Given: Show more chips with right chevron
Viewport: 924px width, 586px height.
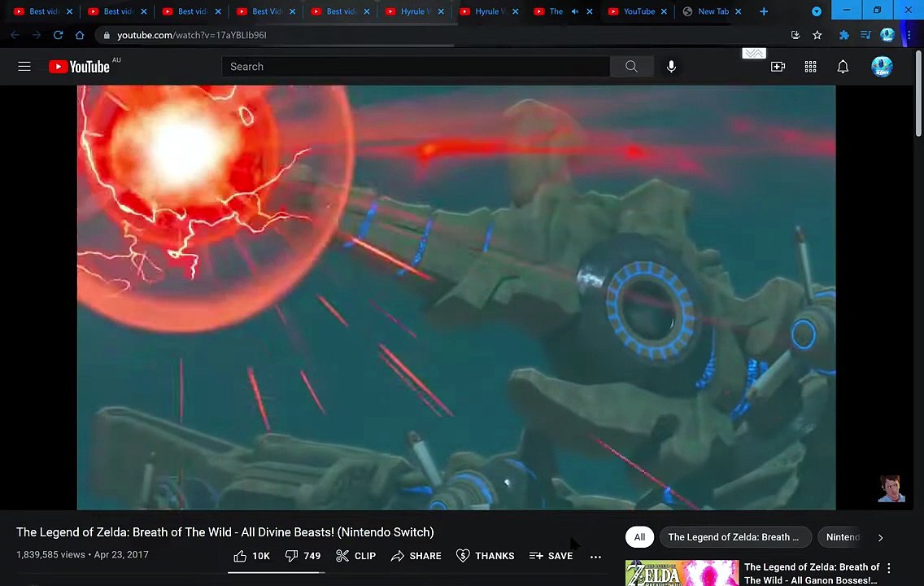Looking at the screenshot, I should (880, 538).
